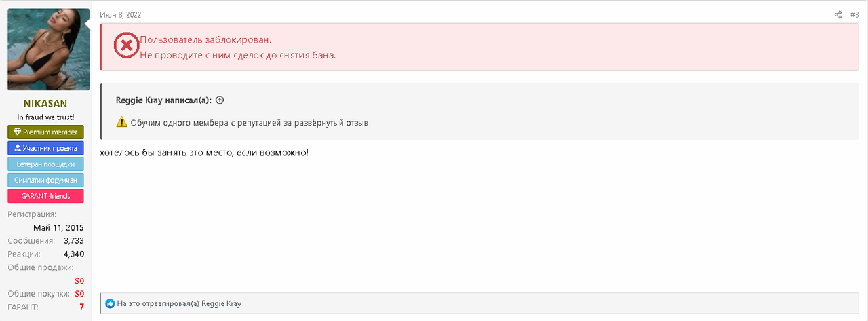Open the Июн 8, 2022 post date link
This screenshot has width=868, height=321.
tap(121, 14)
